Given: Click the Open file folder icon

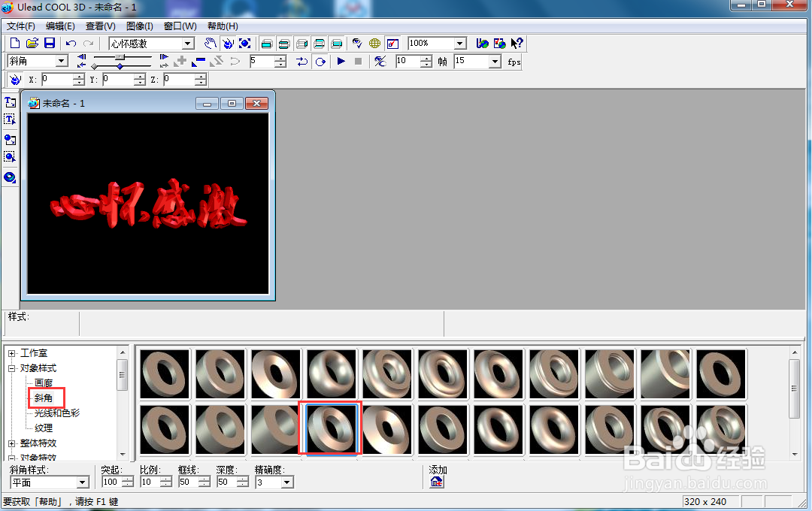Looking at the screenshot, I should 32,44.
